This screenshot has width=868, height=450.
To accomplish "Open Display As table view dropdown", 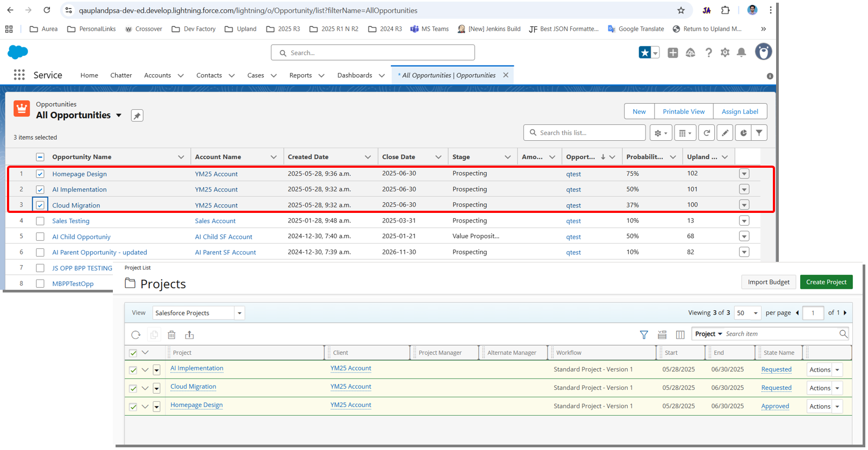I will point(685,133).
